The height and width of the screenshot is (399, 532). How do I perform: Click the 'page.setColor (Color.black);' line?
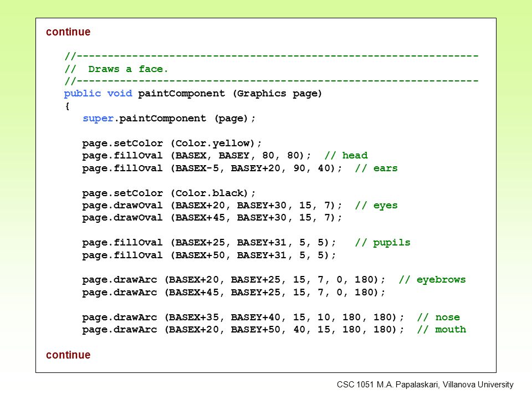168,193
